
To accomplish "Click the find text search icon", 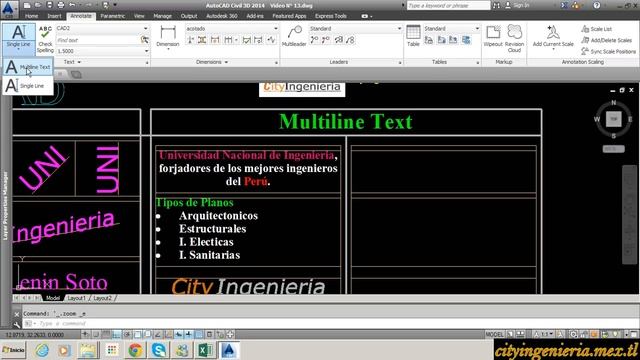I will [x=144, y=40].
